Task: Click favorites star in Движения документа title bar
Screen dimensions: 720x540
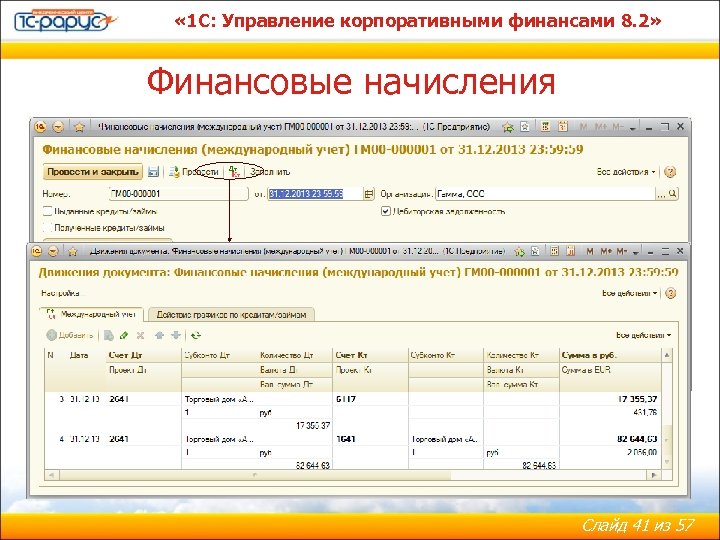Action: pyautogui.click(x=73, y=251)
